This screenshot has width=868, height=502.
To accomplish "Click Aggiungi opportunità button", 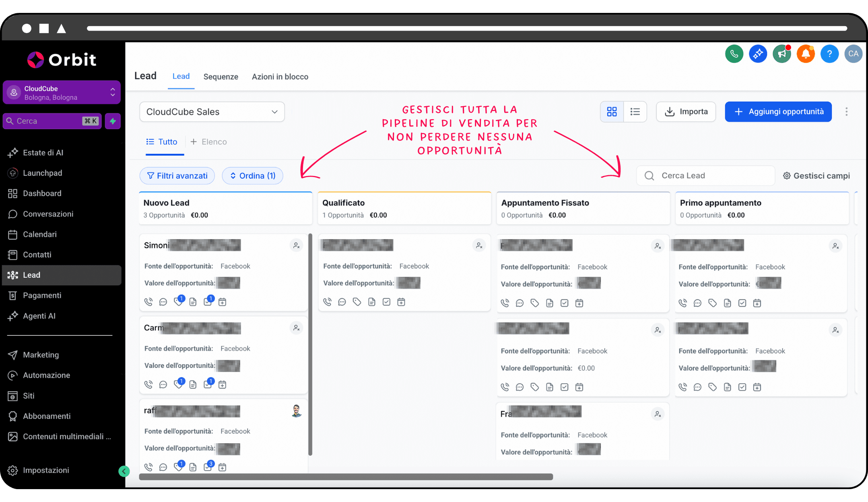I will point(778,112).
